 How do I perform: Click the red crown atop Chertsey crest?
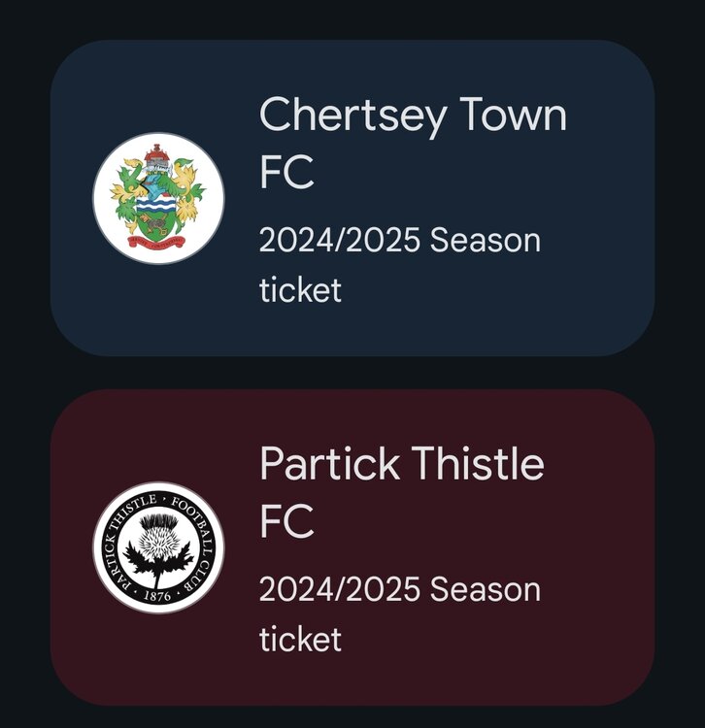(155, 152)
